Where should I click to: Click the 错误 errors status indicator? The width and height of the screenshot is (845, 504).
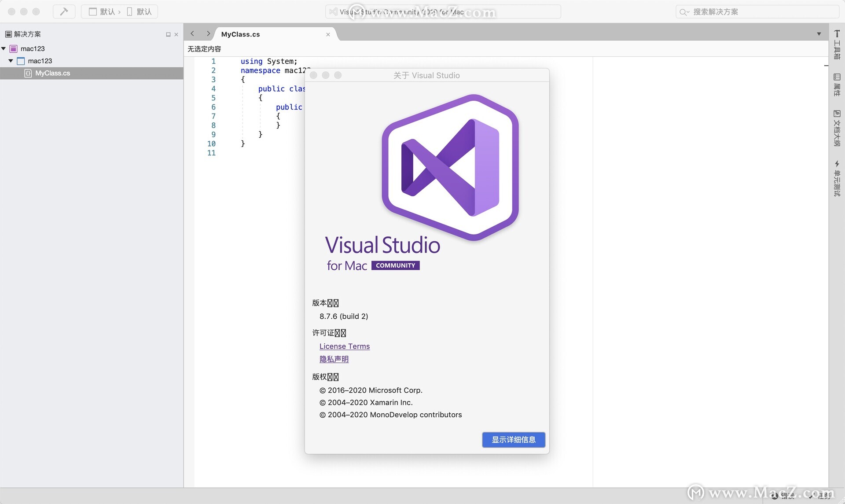coord(783,496)
